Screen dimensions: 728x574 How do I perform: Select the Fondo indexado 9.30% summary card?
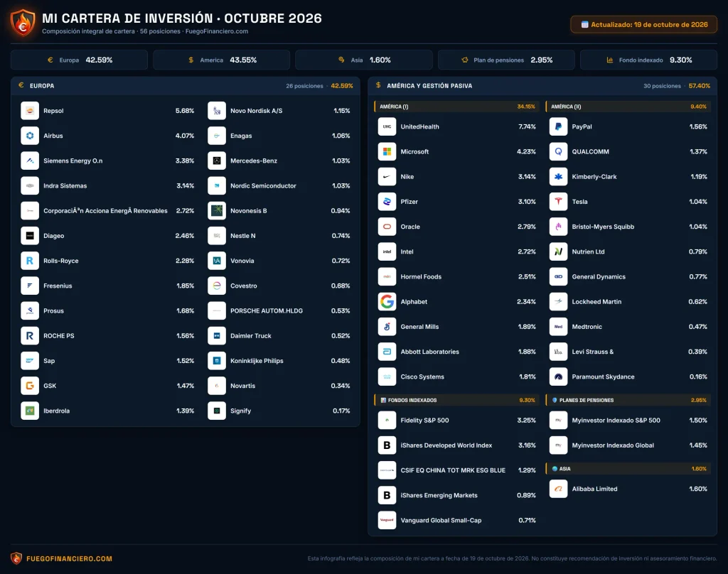click(x=648, y=60)
